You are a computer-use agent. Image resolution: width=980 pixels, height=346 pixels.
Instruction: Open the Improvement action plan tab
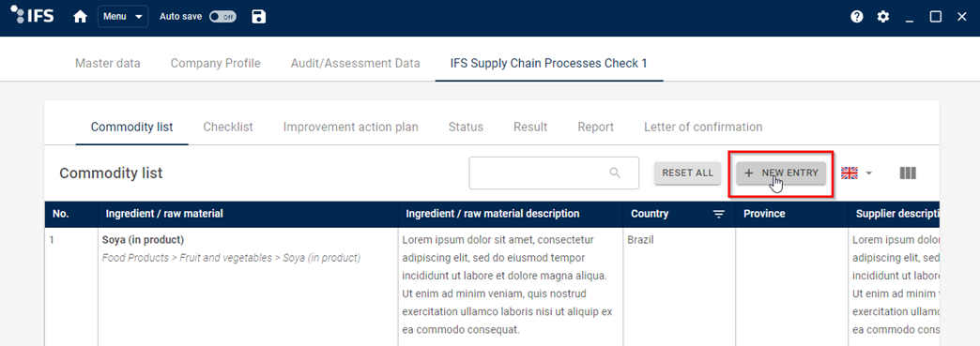351,127
